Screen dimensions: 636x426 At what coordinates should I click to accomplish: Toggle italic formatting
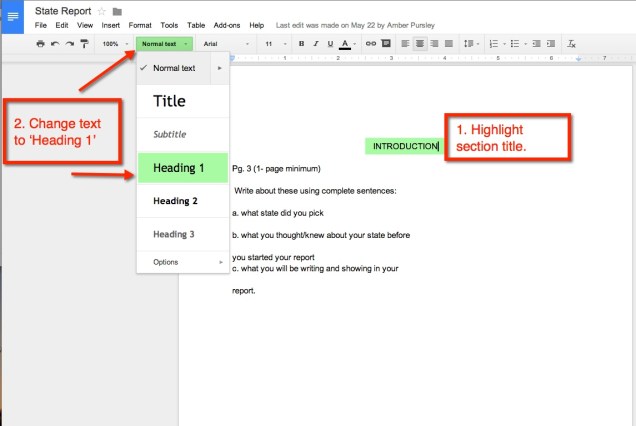click(x=315, y=44)
